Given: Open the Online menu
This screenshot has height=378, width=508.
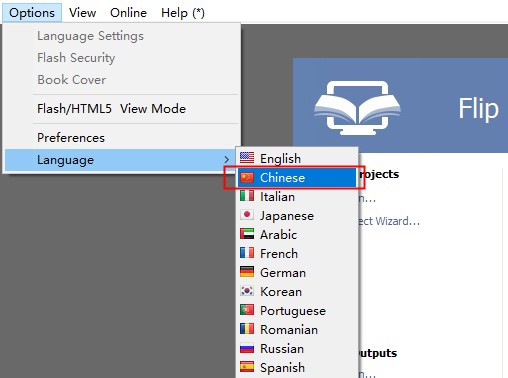Looking at the screenshot, I should (x=128, y=13).
